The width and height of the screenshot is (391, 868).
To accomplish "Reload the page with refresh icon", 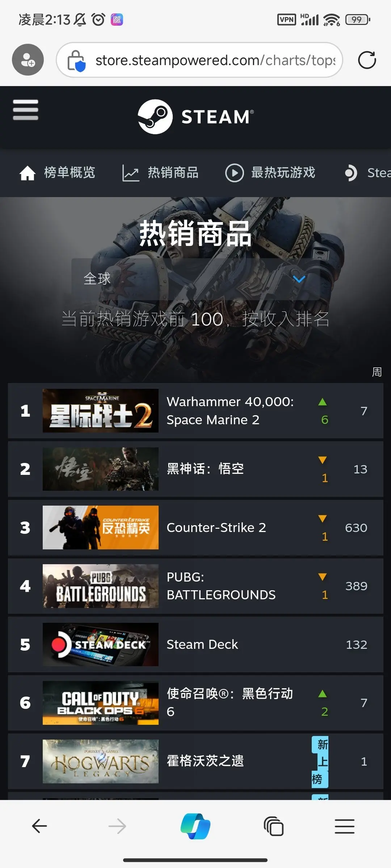I will pos(367,60).
